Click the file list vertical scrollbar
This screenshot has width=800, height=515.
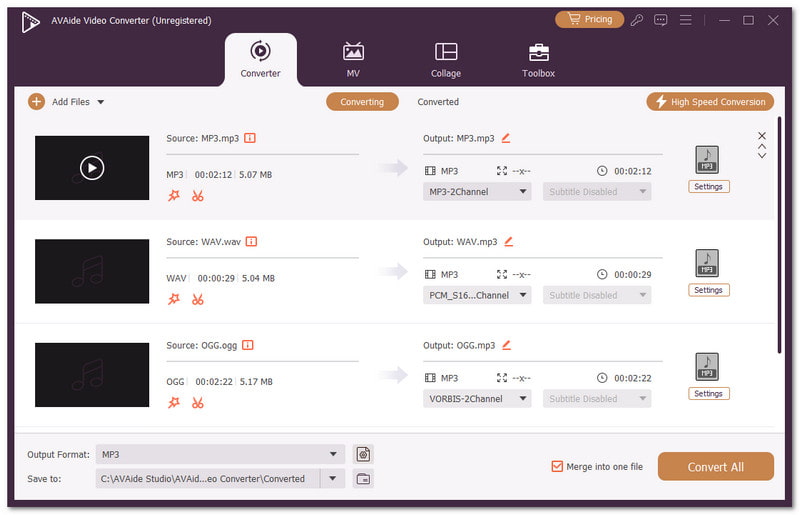coord(779,235)
